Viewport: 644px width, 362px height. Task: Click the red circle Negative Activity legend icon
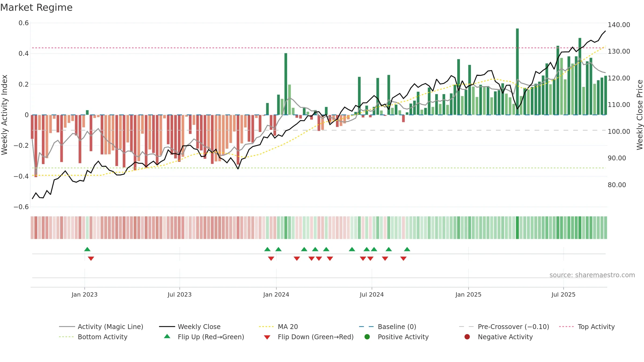467,337
